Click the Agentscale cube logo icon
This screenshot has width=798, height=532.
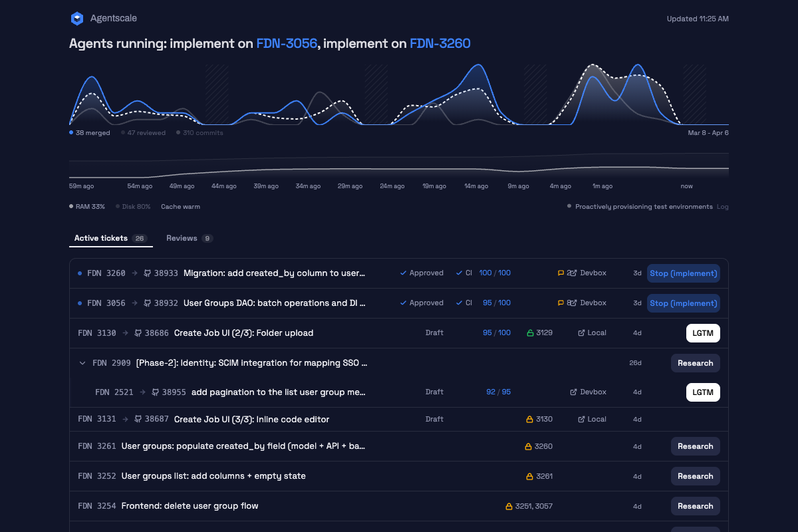pyautogui.click(x=77, y=19)
